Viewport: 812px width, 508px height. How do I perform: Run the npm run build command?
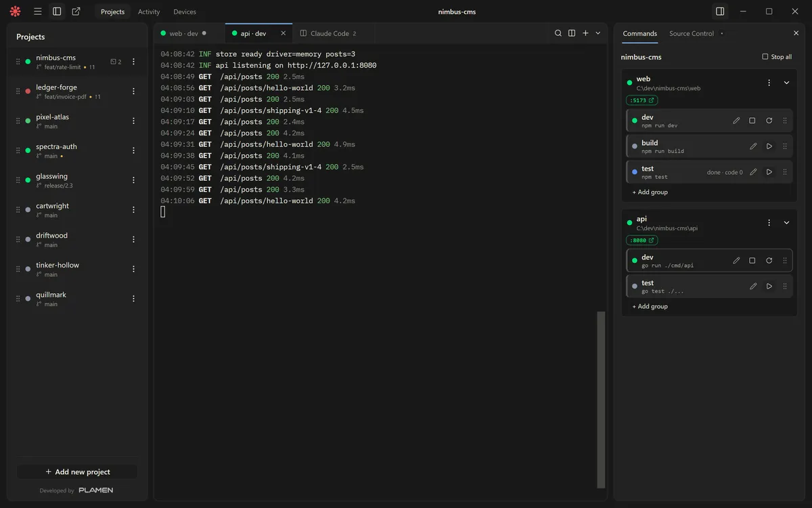pyautogui.click(x=769, y=146)
